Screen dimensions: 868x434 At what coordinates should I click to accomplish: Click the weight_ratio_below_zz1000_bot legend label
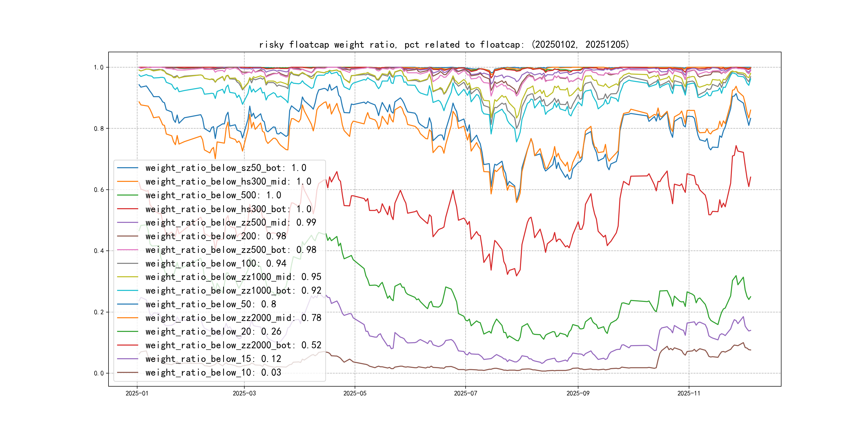tap(233, 290)
